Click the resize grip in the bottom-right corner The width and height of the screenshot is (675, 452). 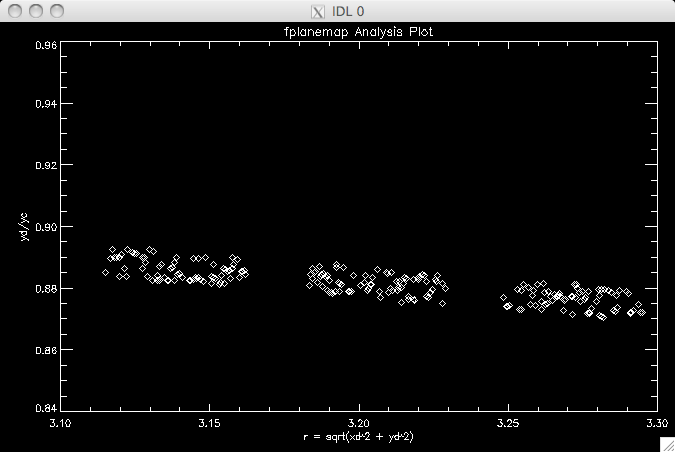666,443
